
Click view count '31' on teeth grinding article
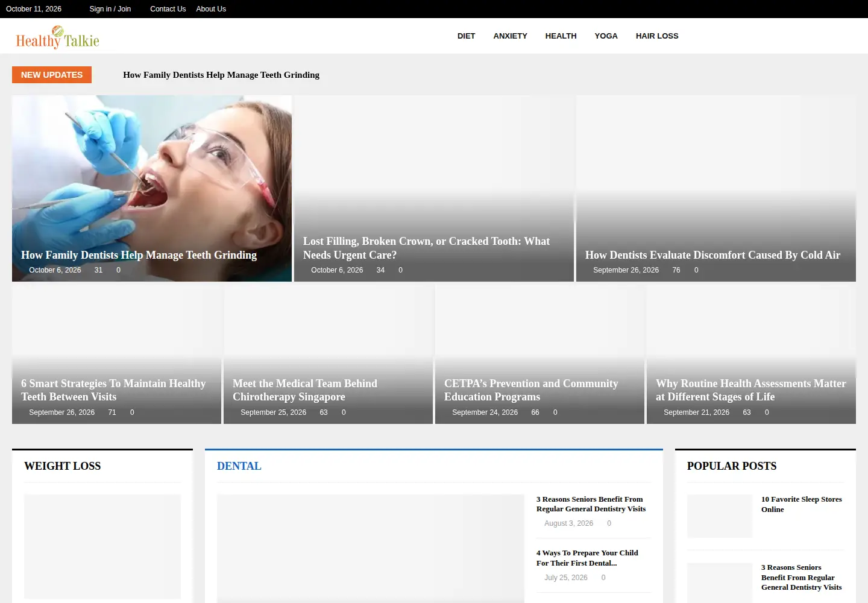98,270
